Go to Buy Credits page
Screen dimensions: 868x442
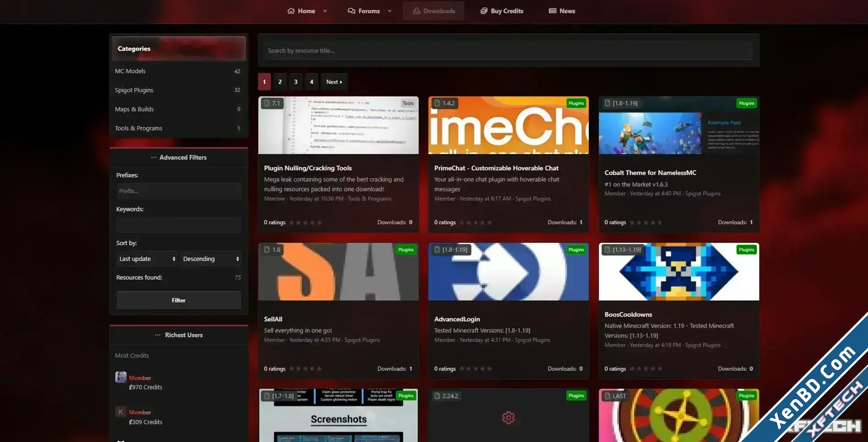pyautogui.click(x=502, y=11)
